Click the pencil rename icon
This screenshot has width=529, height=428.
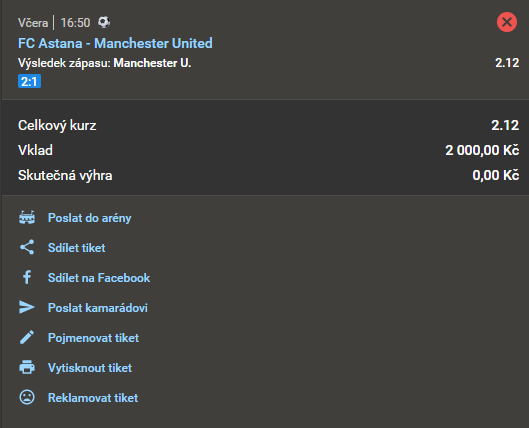tap(27, 337)
